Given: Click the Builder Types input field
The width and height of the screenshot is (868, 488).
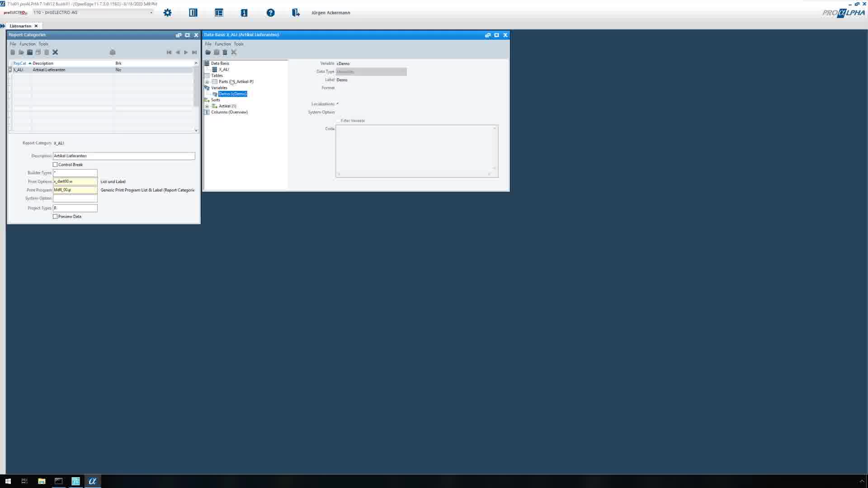Looking at the screenshot, I should (75, 173).
